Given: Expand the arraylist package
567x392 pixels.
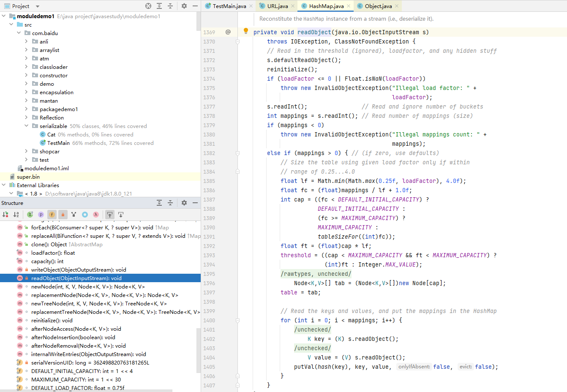Looking at the screenshot, I should [x=27, y=50].
